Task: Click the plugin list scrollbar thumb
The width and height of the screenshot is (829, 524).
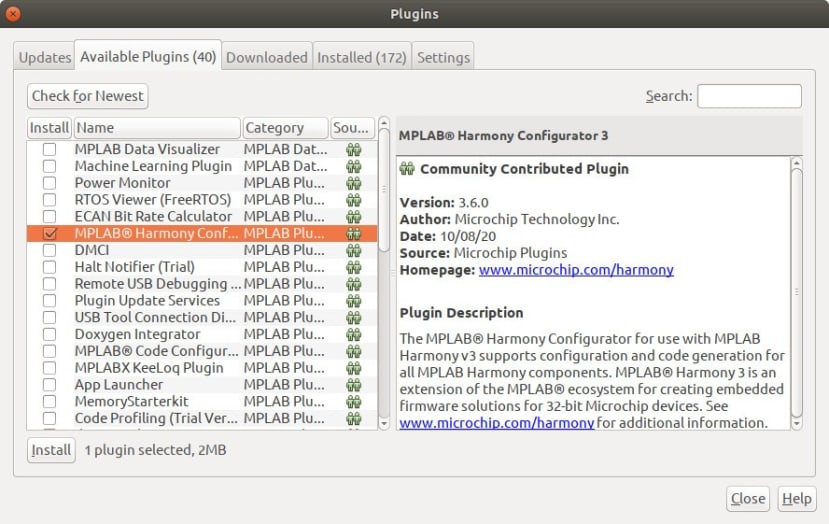Action: tap(384, 190)
